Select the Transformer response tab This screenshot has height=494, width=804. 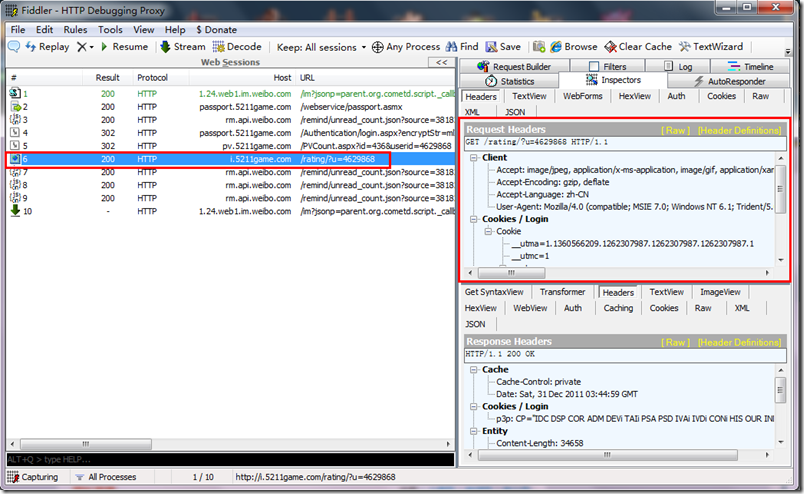[x=562, y=292]
